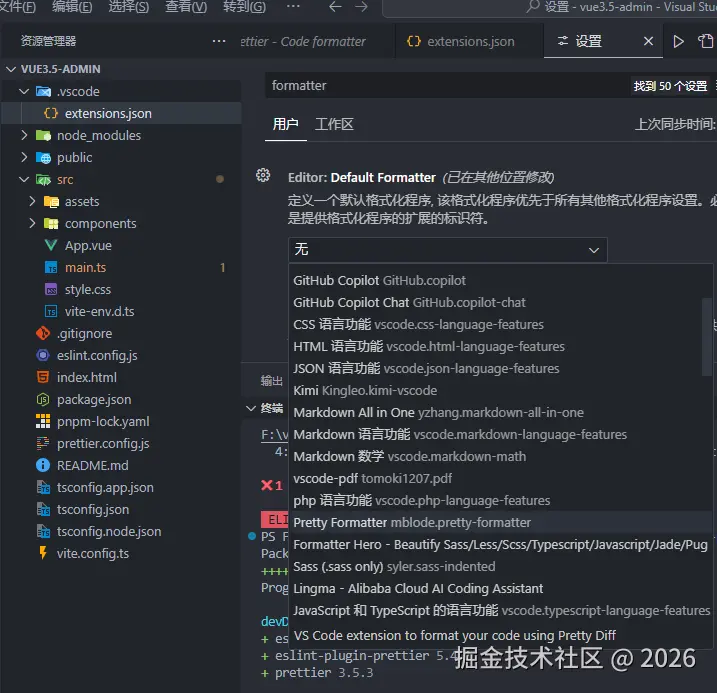The height and width of the screenshot is (693, 717).
Task: Open the 编辑(E) menu
Action: coord(72,7)
